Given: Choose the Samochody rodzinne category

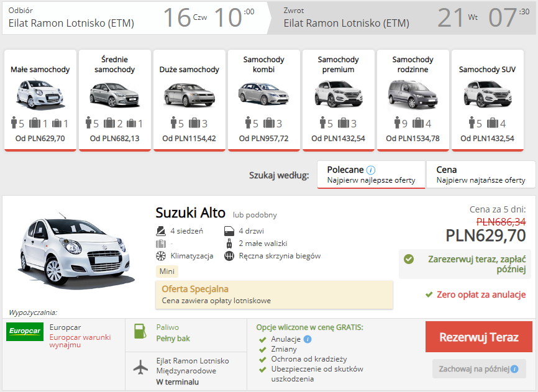Looking at the screenshot, I should pyautogui.click(x=413, y=100).
